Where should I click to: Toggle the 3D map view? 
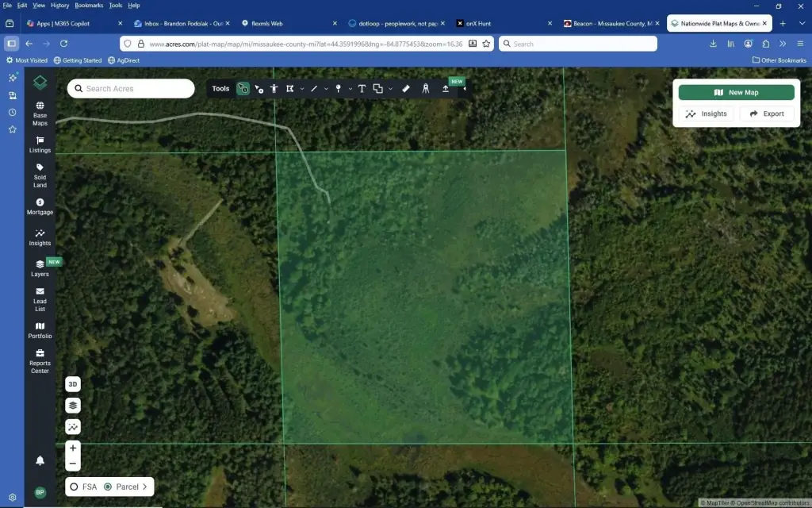73,384
